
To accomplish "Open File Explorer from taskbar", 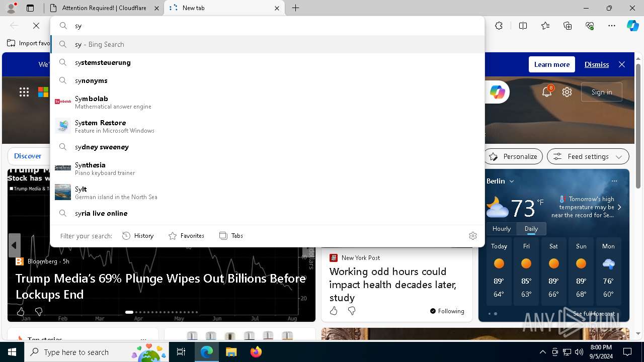I will click(231, 352).
